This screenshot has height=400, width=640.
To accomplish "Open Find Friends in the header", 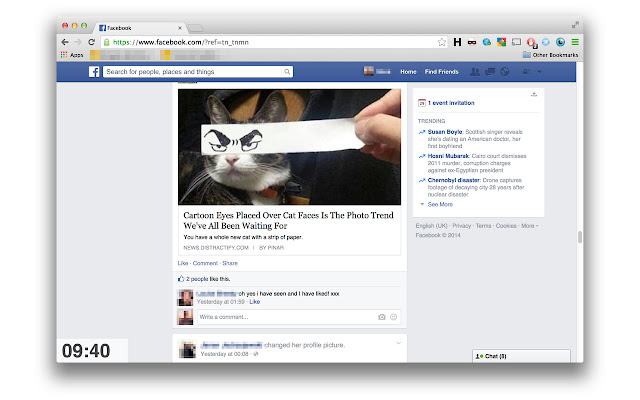I will pyautogui.click(x=441, y=72).
